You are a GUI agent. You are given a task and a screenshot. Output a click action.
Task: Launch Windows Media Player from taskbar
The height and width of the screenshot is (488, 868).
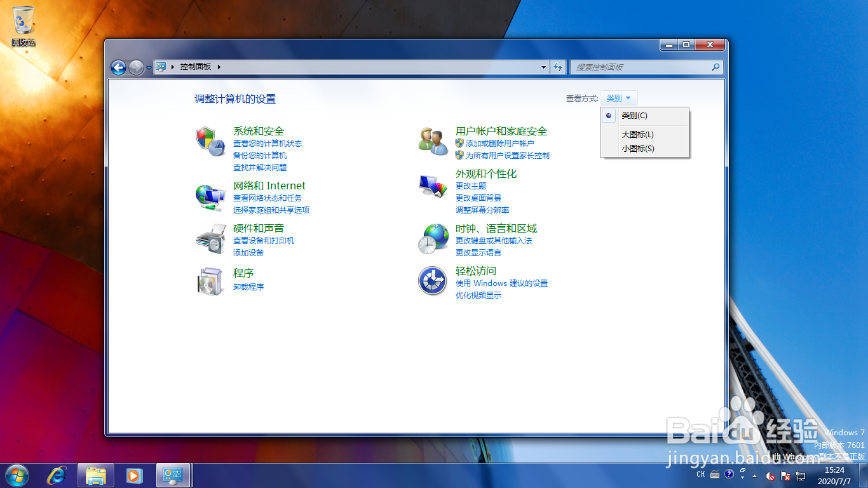(x=133, y=475)
